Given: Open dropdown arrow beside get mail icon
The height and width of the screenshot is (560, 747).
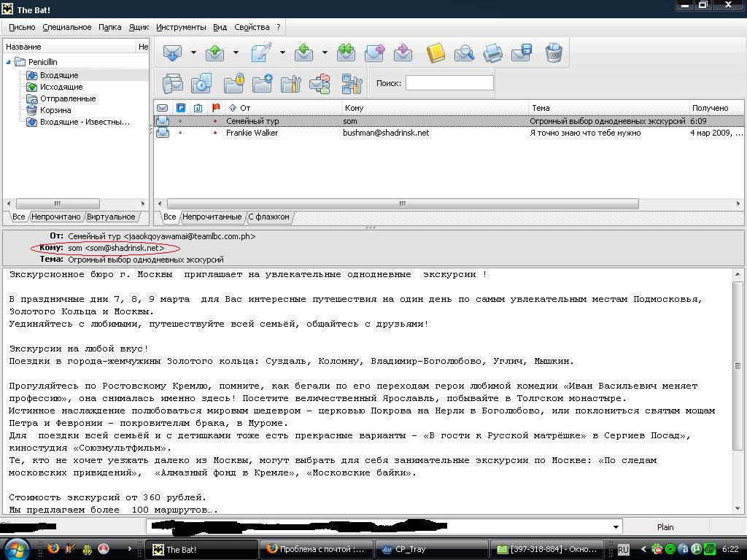Looking at the screenshot, I should coord(193,52).
